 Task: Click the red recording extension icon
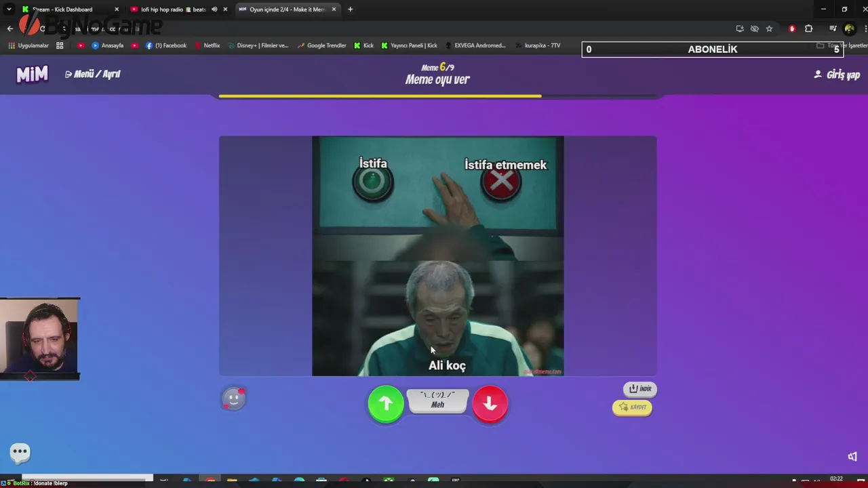point(792,28)
